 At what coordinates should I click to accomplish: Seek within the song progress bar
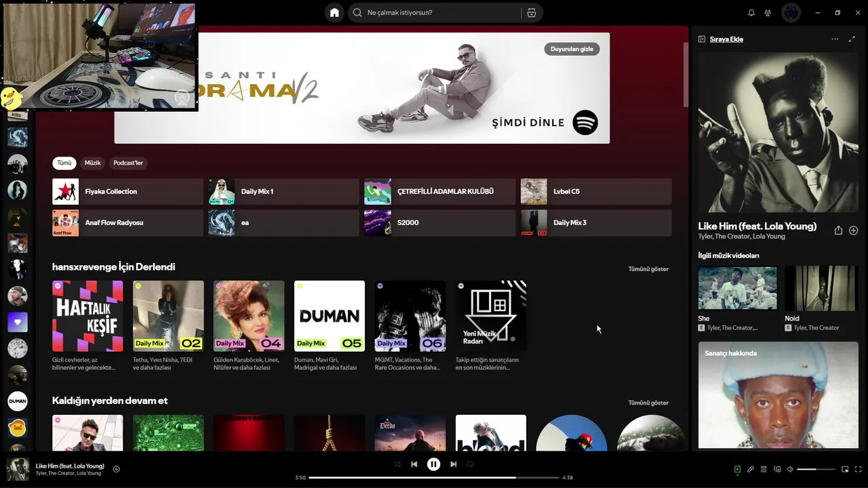click(434, 477)
